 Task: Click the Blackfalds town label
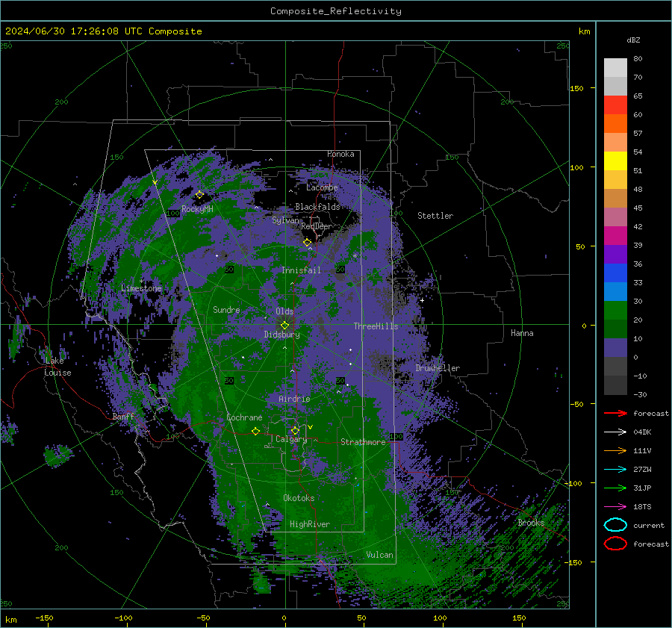click(317, 207)
